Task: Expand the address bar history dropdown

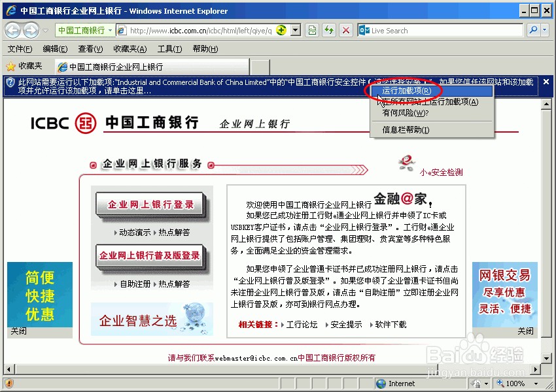Action: [296, 30]
